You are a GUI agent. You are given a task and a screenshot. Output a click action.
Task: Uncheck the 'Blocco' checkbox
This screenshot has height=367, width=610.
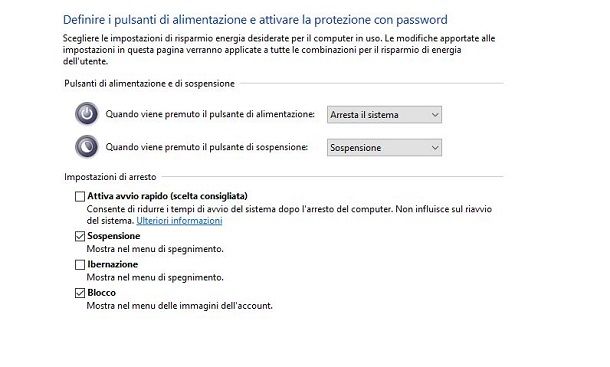click(x=80, y=293)
